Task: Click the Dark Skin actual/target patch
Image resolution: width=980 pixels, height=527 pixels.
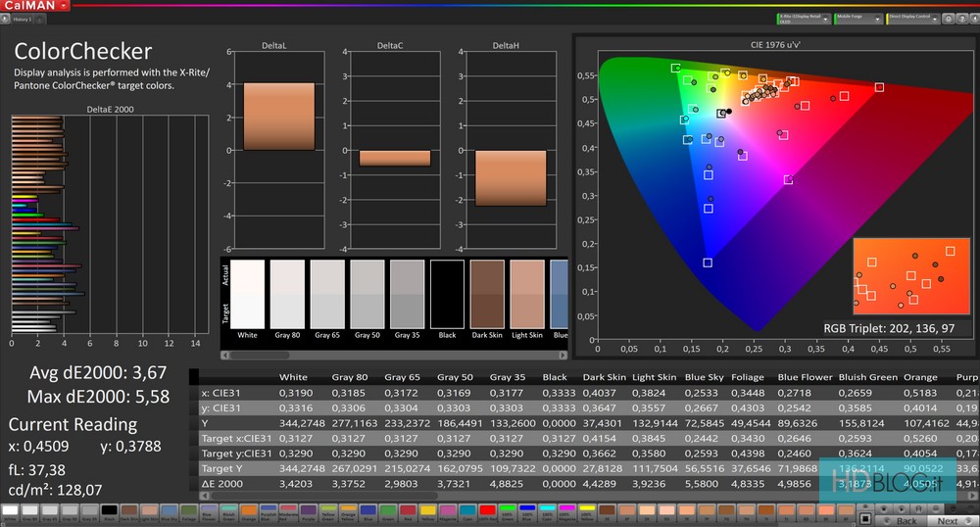Action: 487,293
